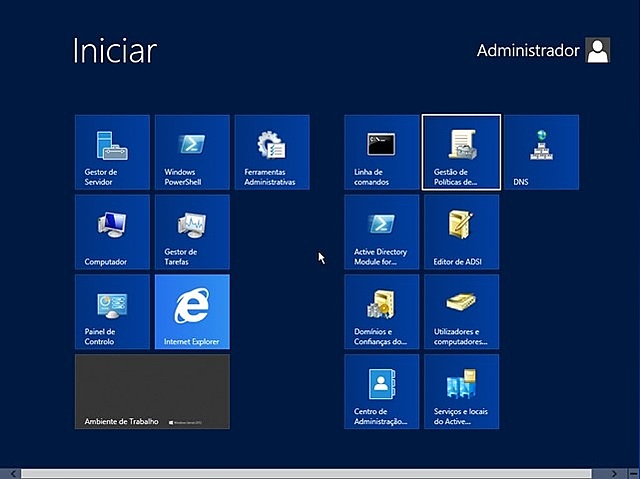Open the Gestor de Servidor tile
The width and height of the screenshot is (640, 479).
coord(112,152)
